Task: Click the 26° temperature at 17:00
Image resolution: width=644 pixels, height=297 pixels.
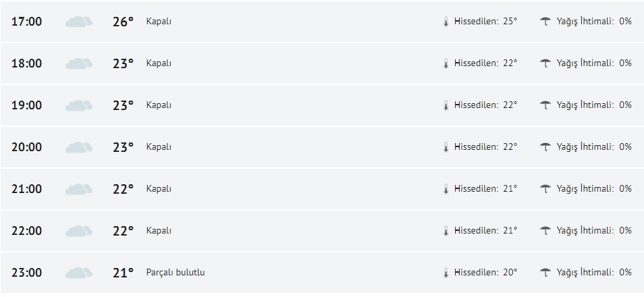Action: click(123, 22)
